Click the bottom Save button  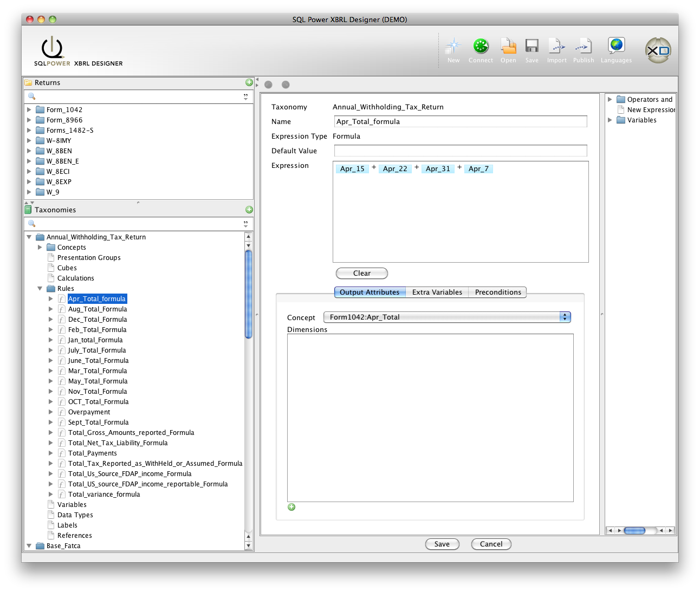click(x=442, y=544)
